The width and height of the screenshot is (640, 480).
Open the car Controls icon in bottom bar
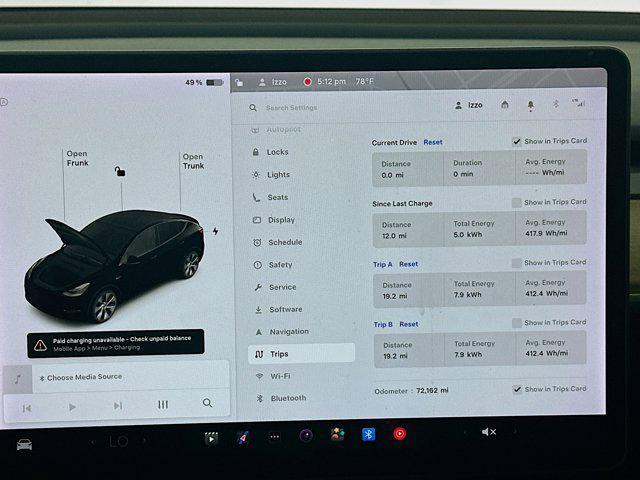(24, 444)
